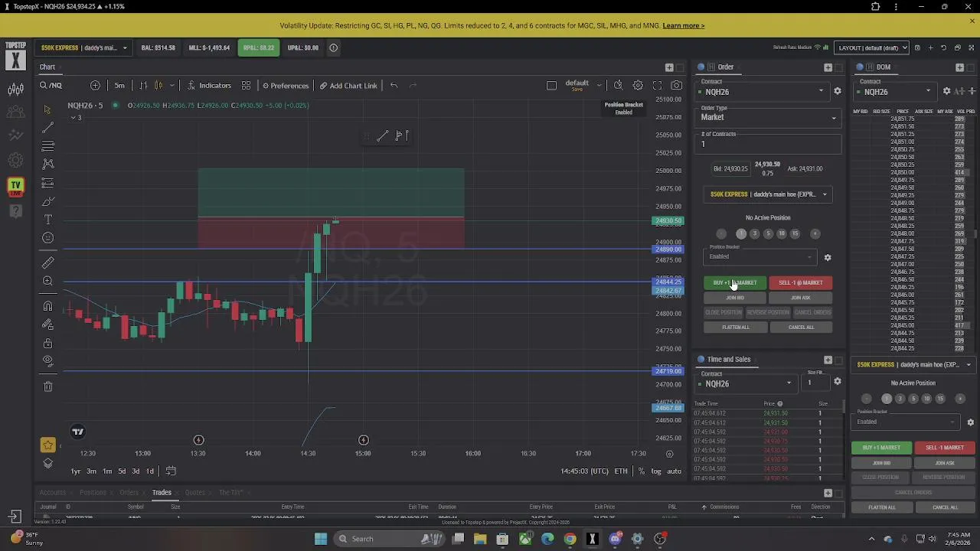
Task: Open Time and Sales contract dropdown
Action: pos(745,383)
